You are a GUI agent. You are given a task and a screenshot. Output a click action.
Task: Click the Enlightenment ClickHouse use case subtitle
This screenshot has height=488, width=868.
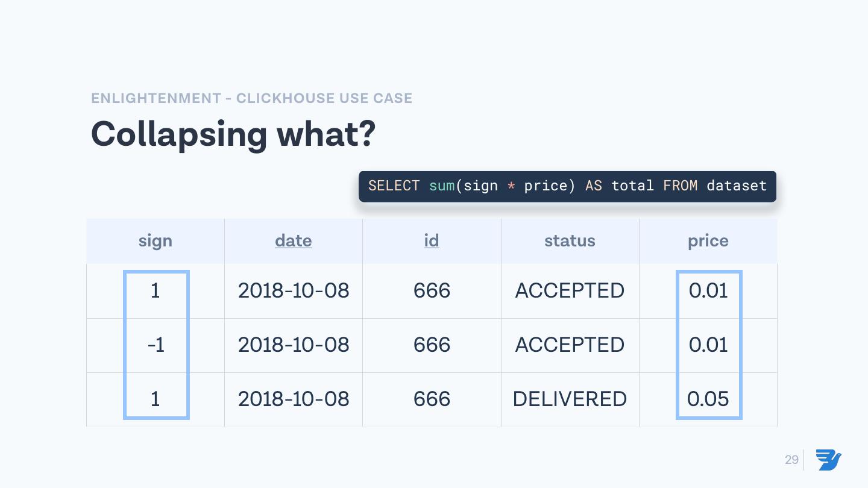[x=251, y=98]
